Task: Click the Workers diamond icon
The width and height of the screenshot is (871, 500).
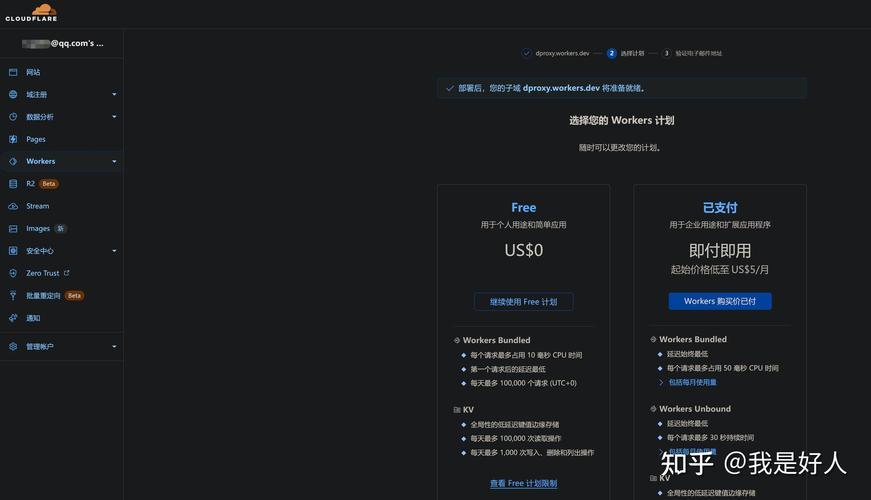Action: point(13,161)
